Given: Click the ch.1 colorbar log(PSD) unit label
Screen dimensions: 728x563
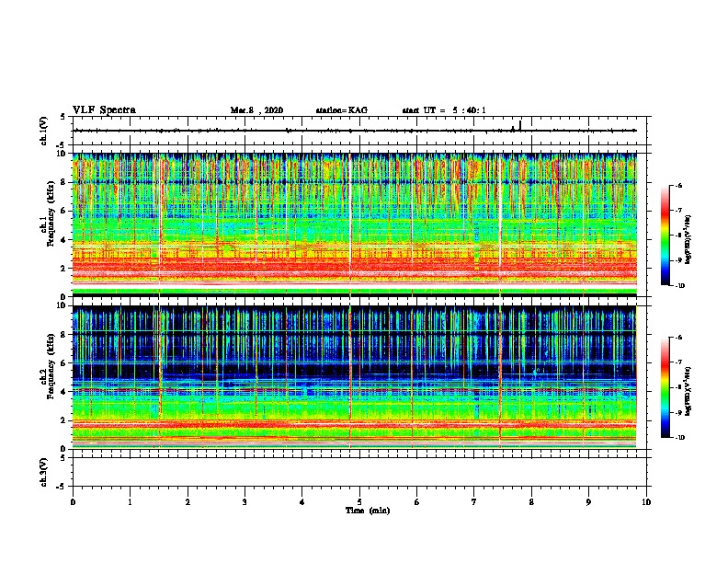Looking at the screenshot, I should [x=688, y=240].
